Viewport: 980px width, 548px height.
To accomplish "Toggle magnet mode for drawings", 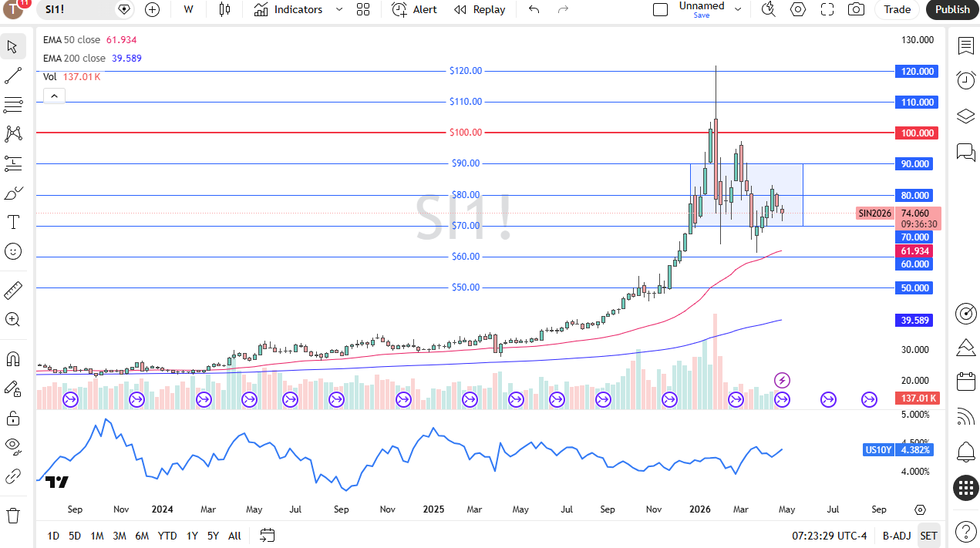I will (x=12, y=359).
